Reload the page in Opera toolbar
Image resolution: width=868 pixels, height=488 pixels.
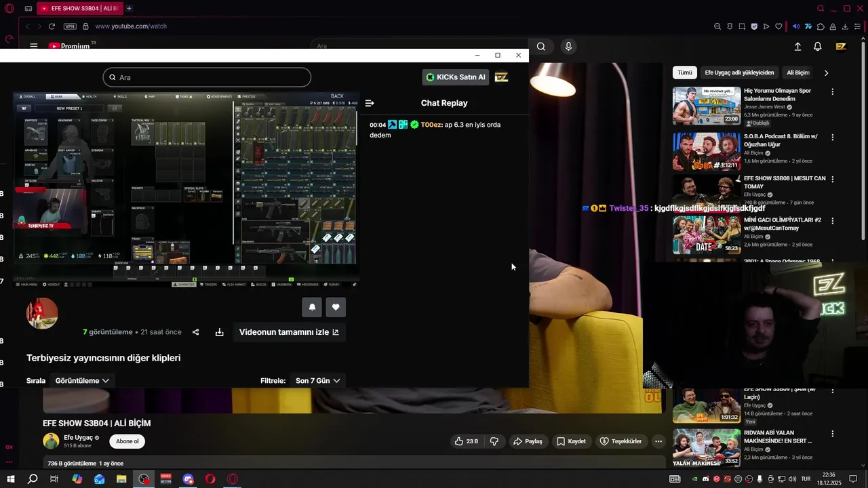click(x=52, y=26)
